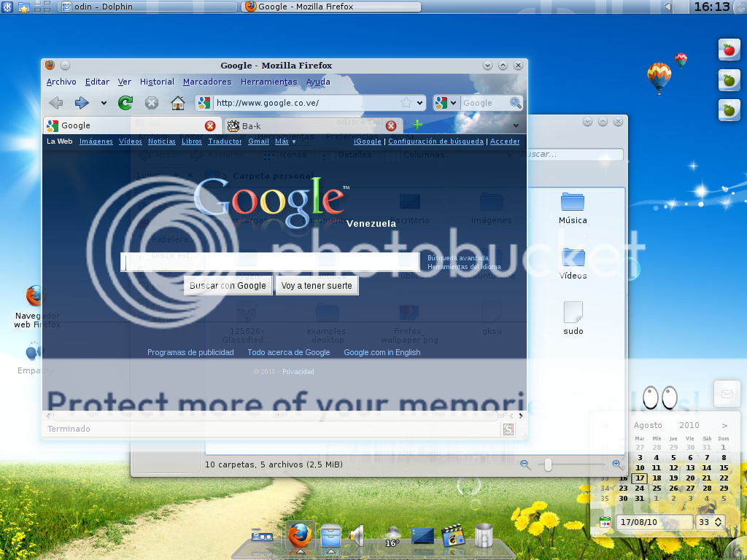The height and width of the screenshot is (560, 747).
Task: Click the week number spinner arrows in calendar
Action: (719, 522)
